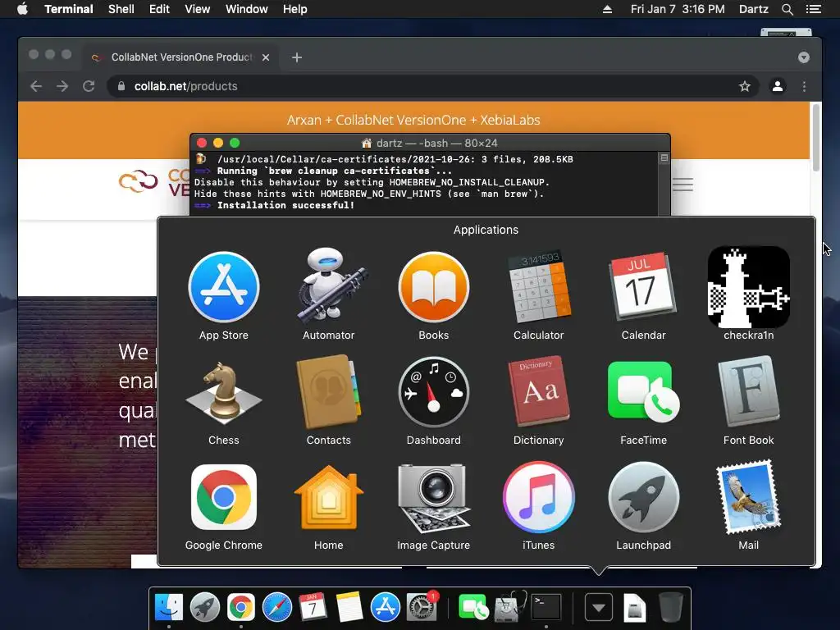Viewport: 840px width, 630px height.
Task: Open the Chess app
Action: (224, 392)
